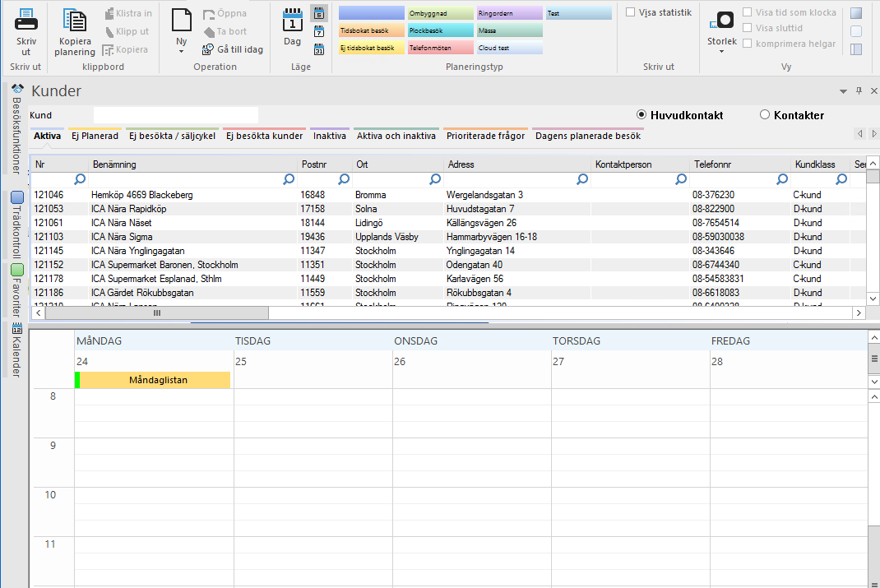Enable Visa statistik checkbox
This screenshot has width=880, height=588.
(x=630, y=12)
